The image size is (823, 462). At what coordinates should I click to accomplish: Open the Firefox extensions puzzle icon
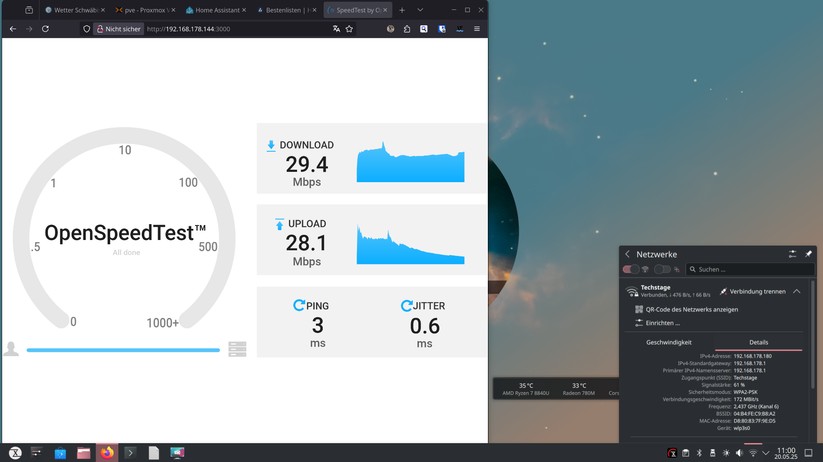(407, 29)
